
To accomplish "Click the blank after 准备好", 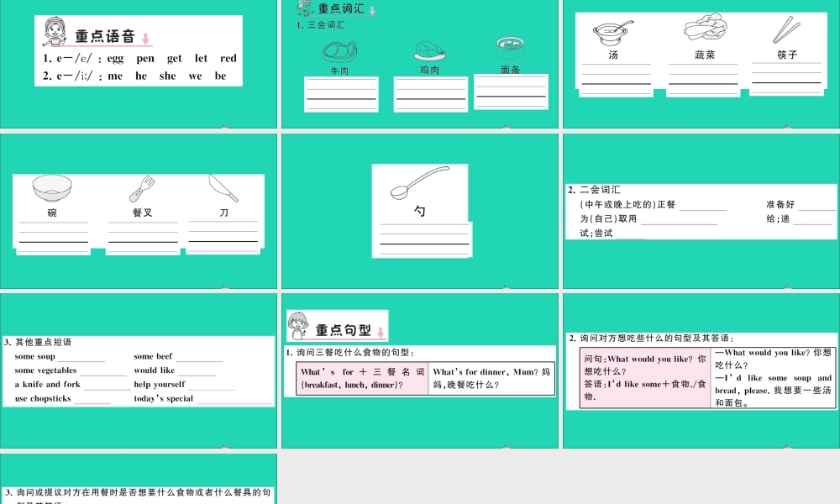I will (817, 207).
